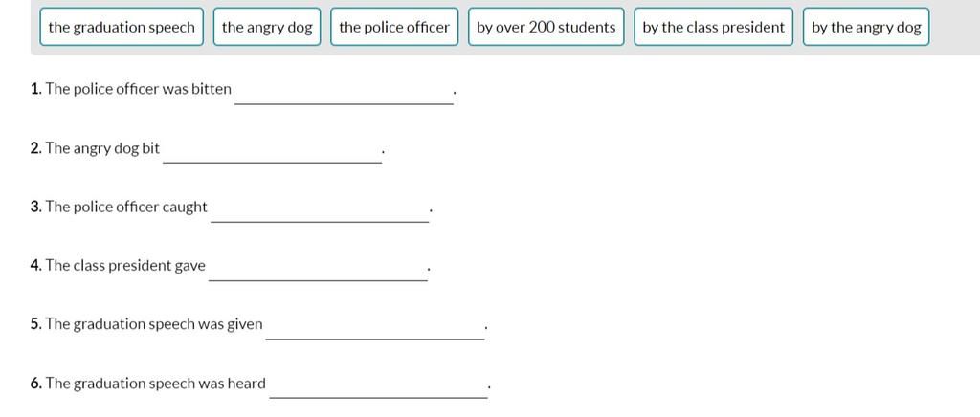Click the blank after 'police officer was bitten'
The image size is (980, 417).
coord(344,93)
